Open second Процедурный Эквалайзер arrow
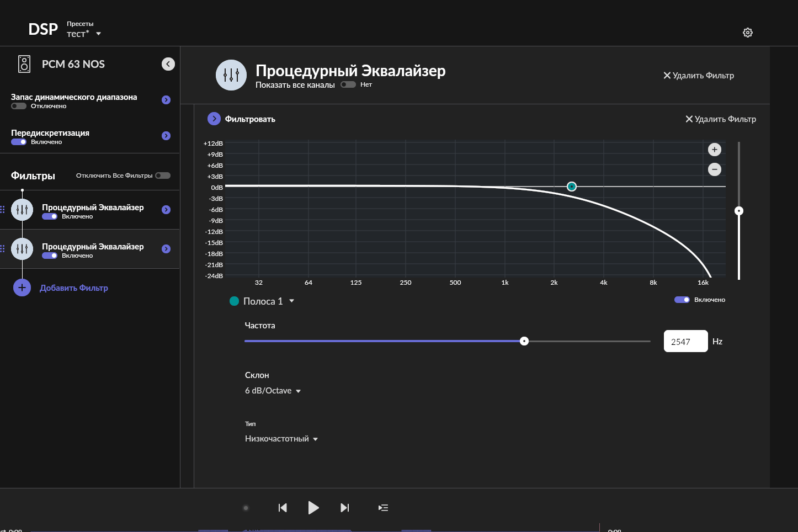This screenshot has height=532, width=798. pyautogui.click(x=166, y=249)
